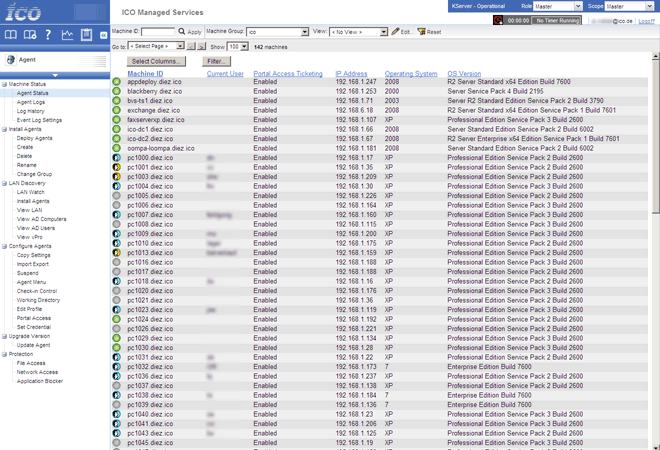Open Application Blocker in sidebar
The height and width of the screenshot is (450, 660).
pos(40,381)
